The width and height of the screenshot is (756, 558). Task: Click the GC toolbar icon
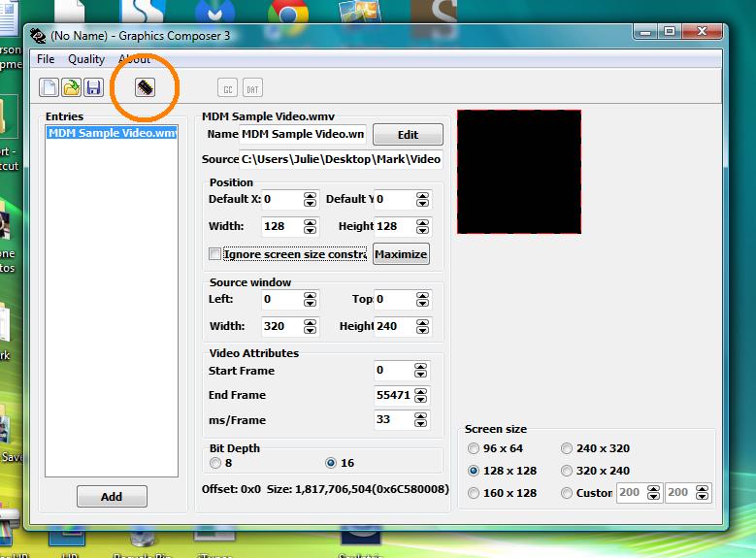click(x=227, y=88)
